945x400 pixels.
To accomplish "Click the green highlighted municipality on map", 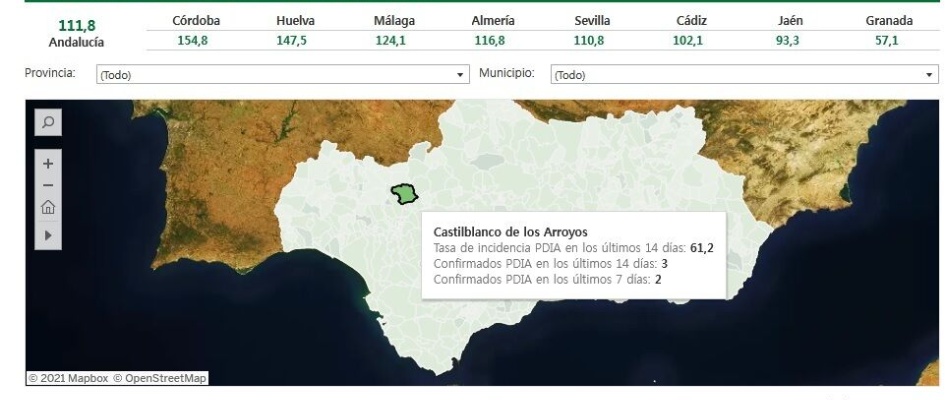I will point(403,195).
